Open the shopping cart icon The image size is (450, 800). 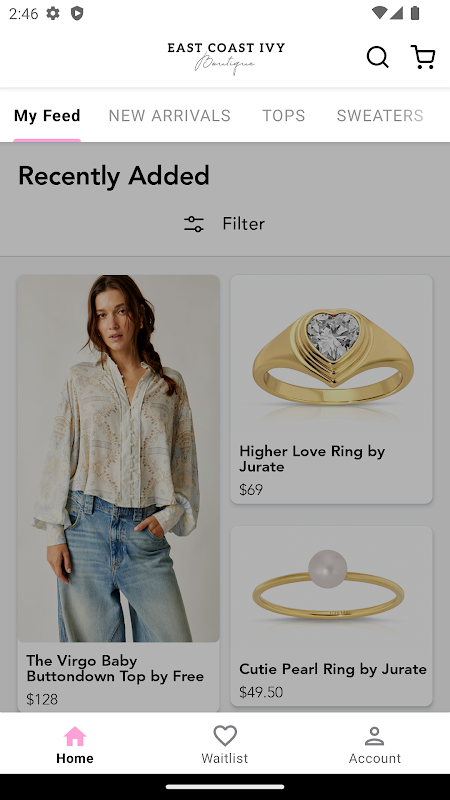point(423,57)
